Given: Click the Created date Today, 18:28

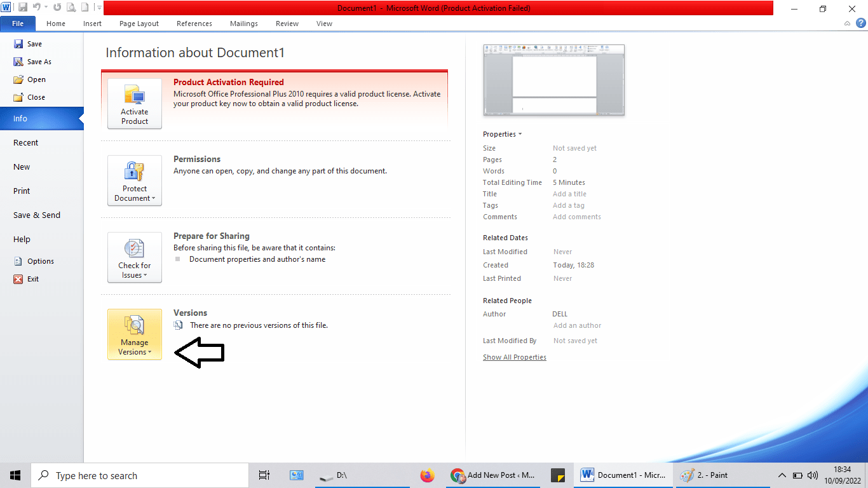Looking at the screenshot, I should point(574,265).
